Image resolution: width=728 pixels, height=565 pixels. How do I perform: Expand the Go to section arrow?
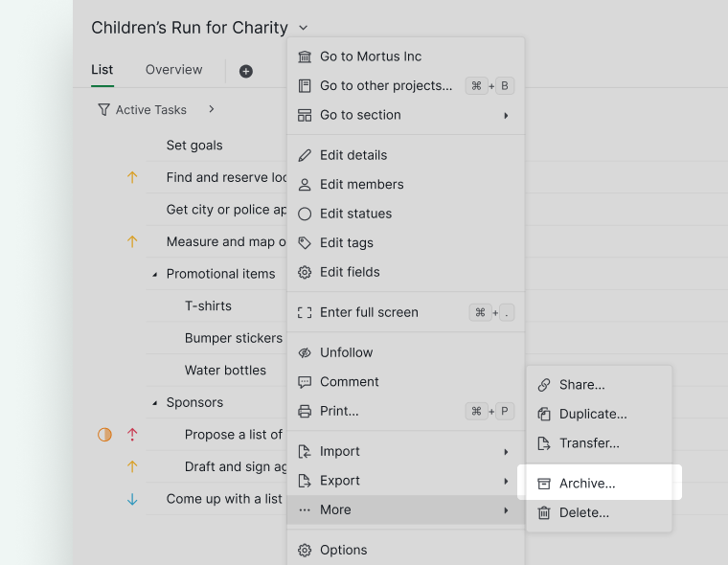coord(506,116)
